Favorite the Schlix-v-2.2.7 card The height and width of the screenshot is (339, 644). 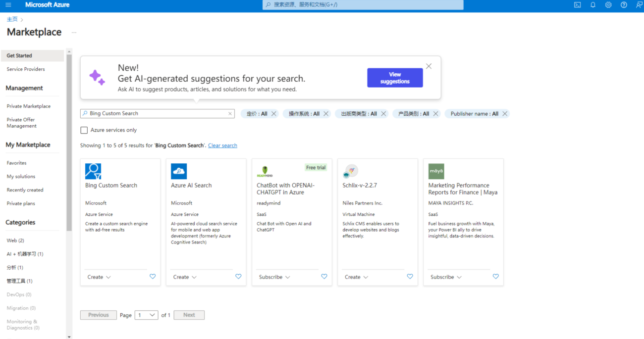(410, 277)
